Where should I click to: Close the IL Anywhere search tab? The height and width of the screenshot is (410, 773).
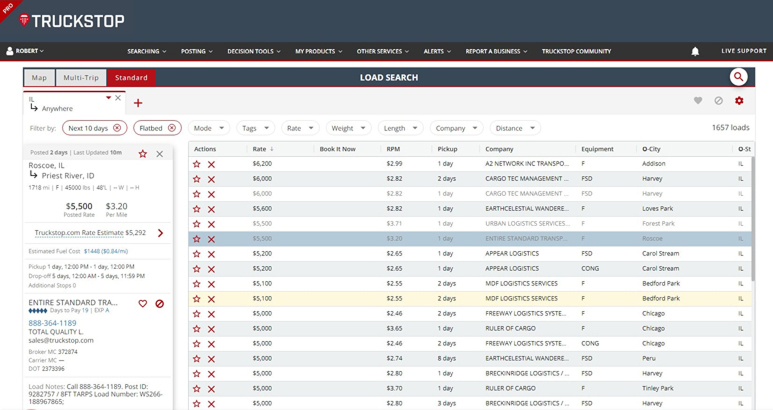point(118,98)
